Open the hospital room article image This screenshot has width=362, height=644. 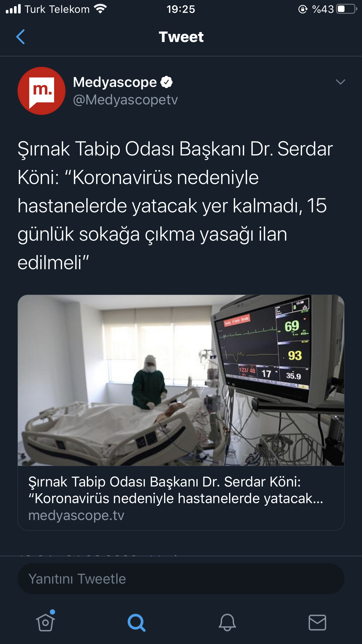pyautogui.click(x=181, y=380)
